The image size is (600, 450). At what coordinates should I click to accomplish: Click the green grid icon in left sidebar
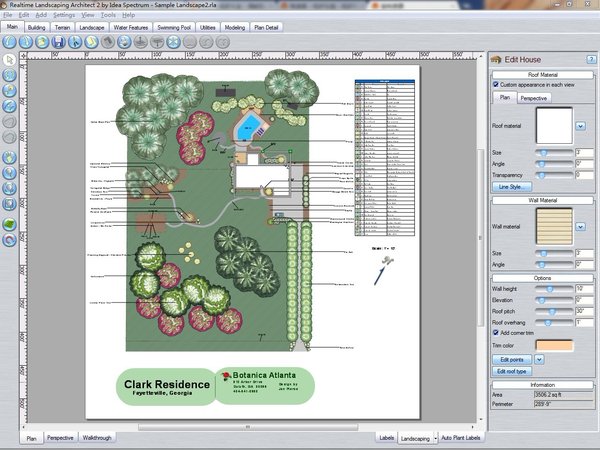[x=9, y=224]
